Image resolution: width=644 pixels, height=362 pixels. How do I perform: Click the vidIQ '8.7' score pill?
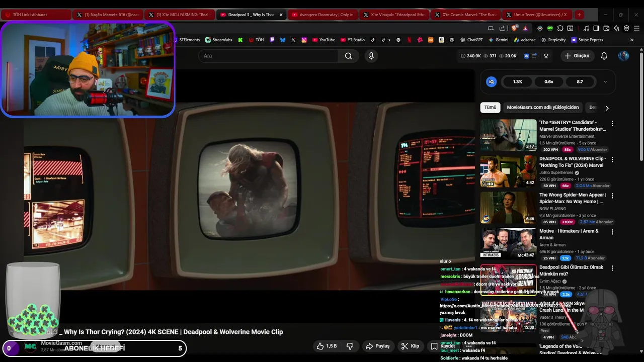tap(580, 81)
